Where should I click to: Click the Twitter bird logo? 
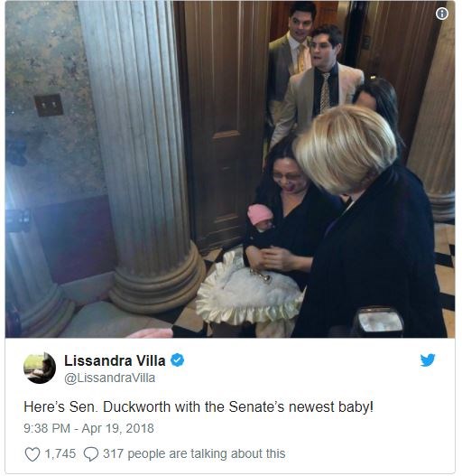428,359
